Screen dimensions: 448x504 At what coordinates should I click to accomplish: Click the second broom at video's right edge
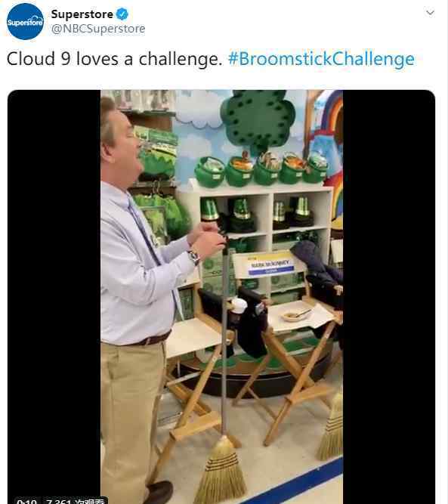[x=331, y=428]
